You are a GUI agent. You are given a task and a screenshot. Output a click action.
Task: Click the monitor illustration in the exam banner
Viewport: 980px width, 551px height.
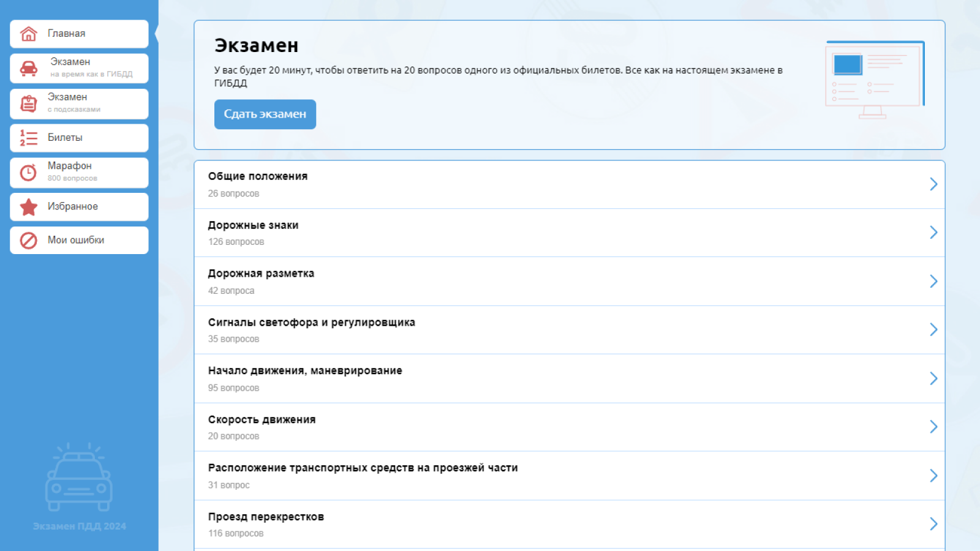pos(872,78)
